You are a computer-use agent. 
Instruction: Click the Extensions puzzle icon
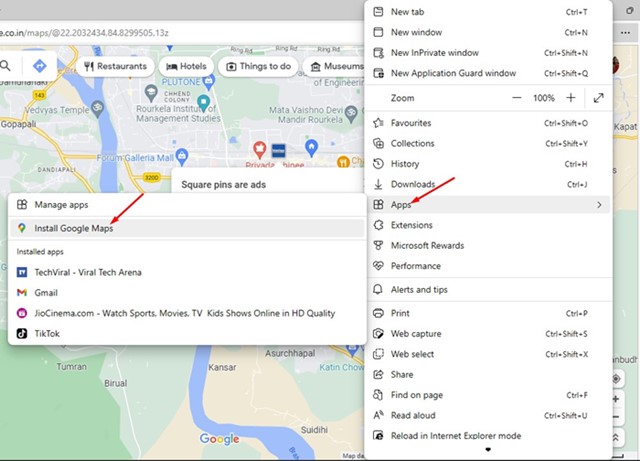click(x=378, y=225)
